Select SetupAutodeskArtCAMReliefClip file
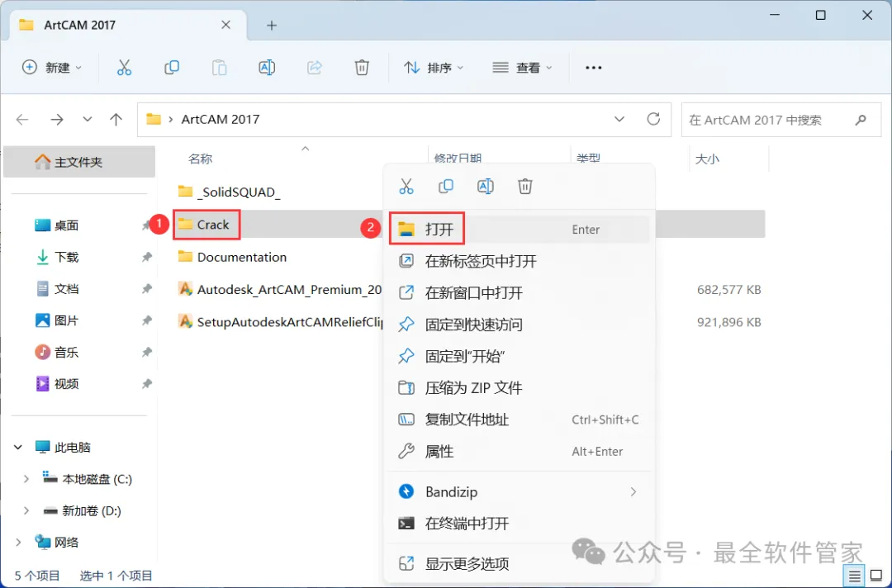Screen dimensions: 892x588 (281, 322)
